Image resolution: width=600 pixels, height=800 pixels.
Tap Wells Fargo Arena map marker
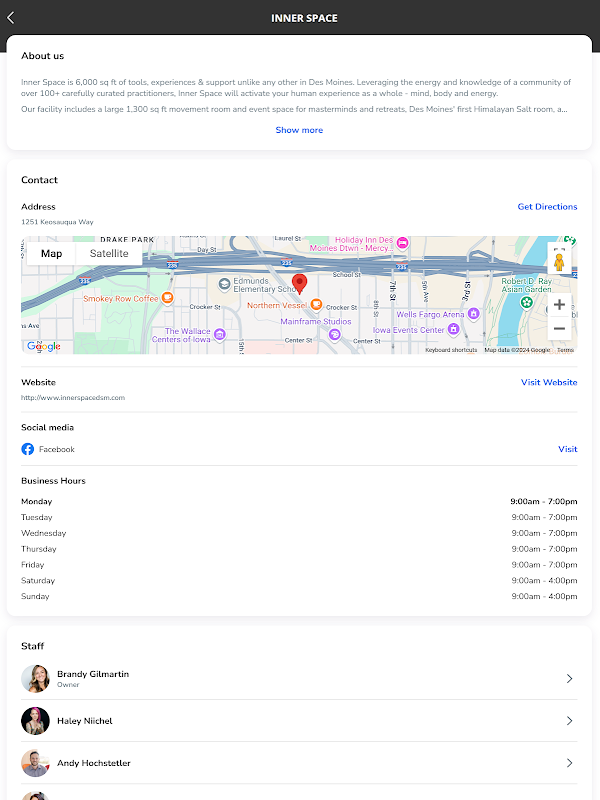click(x=473, y=313)
